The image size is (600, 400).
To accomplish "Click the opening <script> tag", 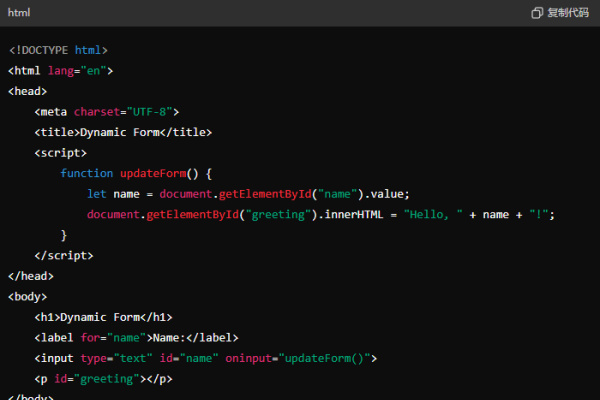I will [x=60, y=153].
